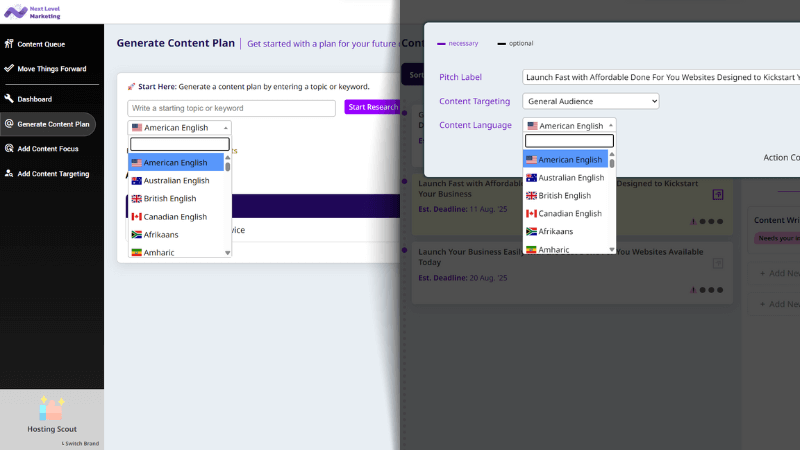Click the Pitch Label text field
800x450 pixels.
(661, 77)
